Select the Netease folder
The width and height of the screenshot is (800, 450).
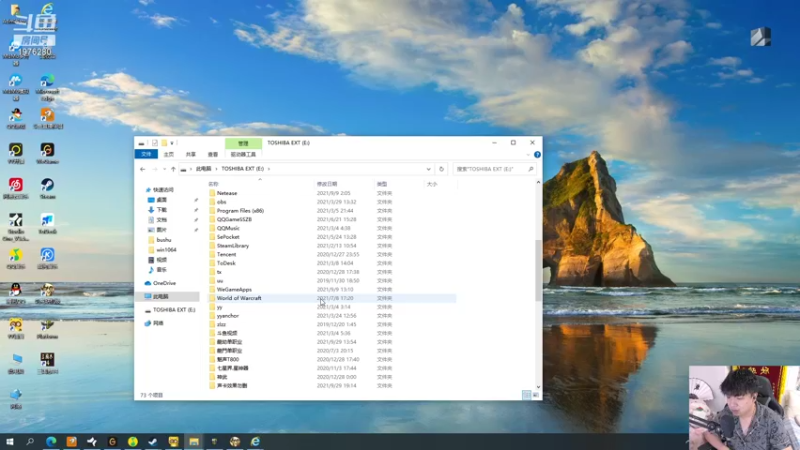(227, 193)
